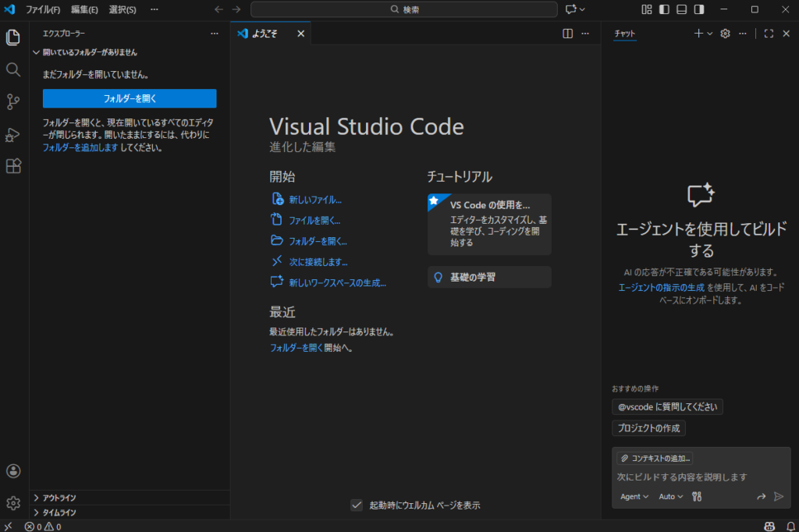Open the Agent mode dropdown
The width and height of the screenshot is (799, 532).
[x=634, y=496]
